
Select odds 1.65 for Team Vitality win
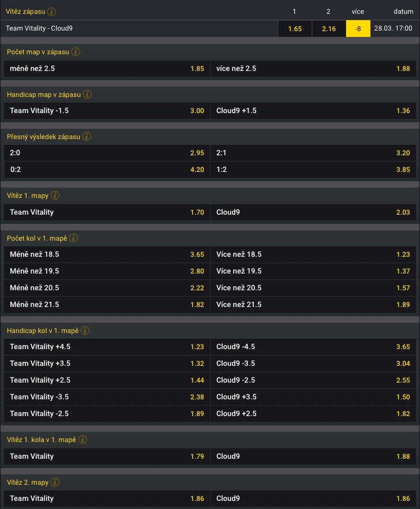tap(295, 28)
